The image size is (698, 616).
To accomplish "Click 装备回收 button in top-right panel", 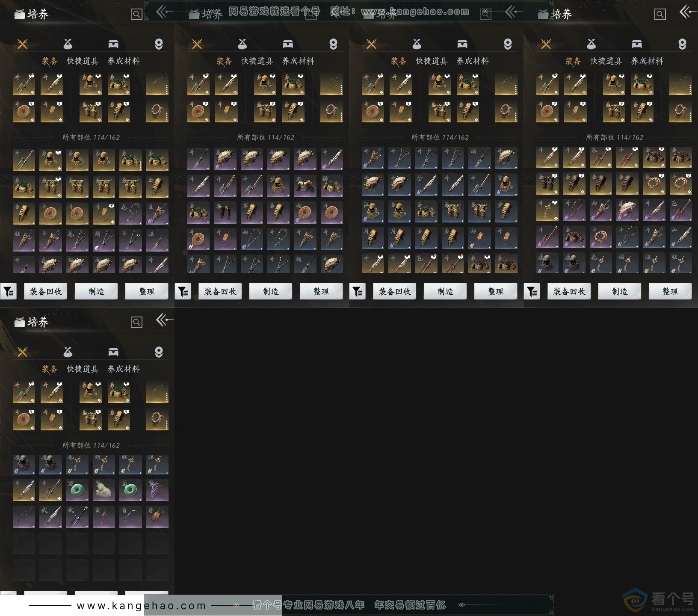I will tap(569, 292).
